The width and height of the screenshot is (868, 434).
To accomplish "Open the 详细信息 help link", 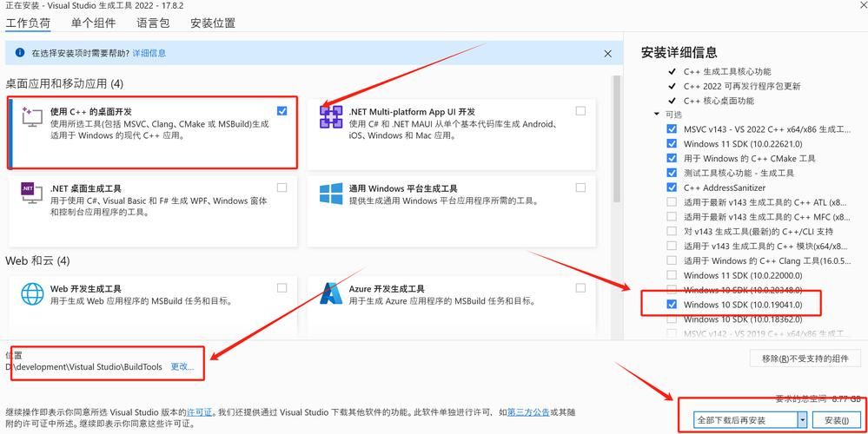I will 149,53.
